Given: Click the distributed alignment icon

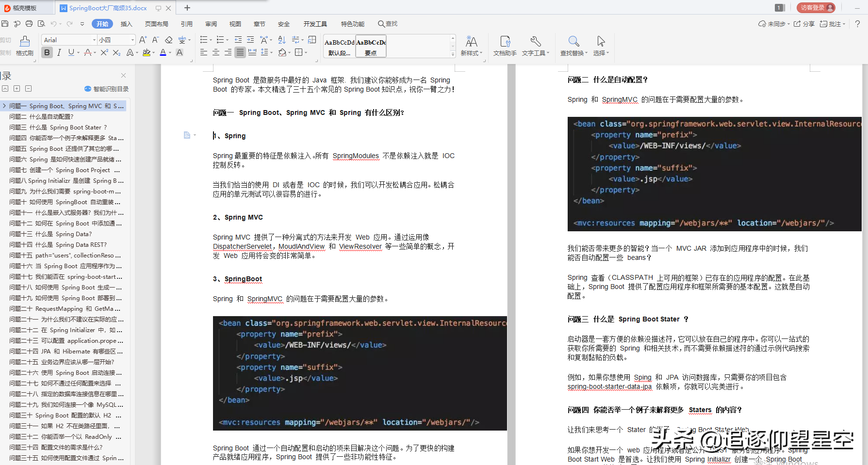Looking at the screenshot, I should click(252, 52).
